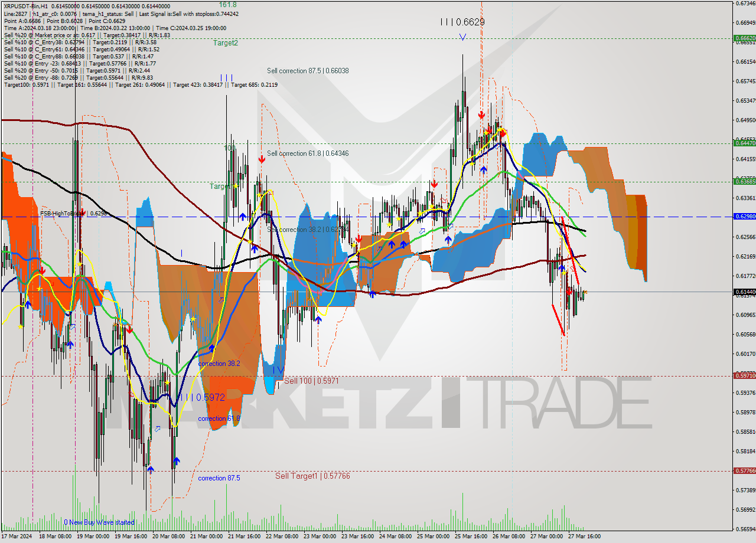
Task: Click the '25 Mar 16:00' time axis label
Action: (471, 537)
